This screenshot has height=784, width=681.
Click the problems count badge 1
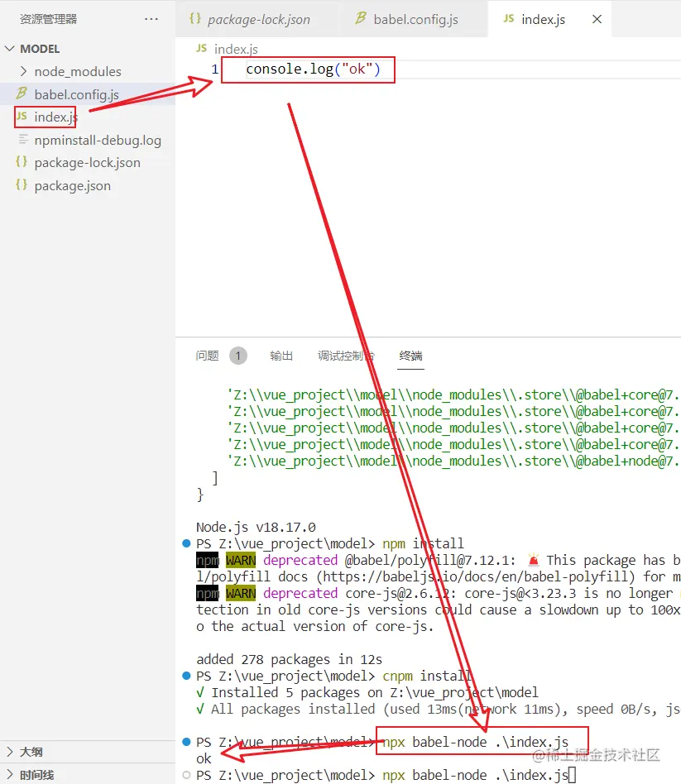238,356
